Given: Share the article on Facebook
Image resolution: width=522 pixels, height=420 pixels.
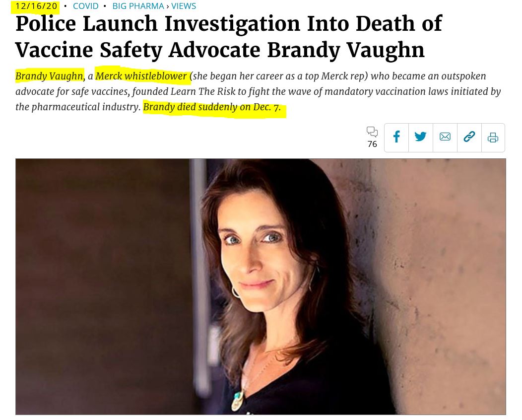Looking at the screenshot, I should 396,137.
